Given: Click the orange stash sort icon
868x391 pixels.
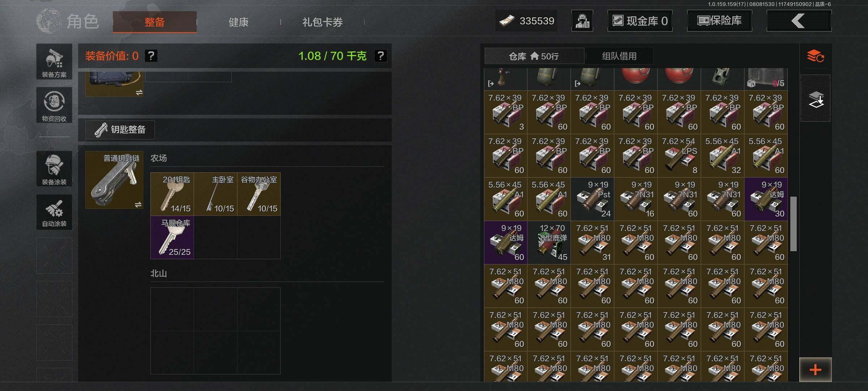Looking at the screenshot, I should pyautogui.click(x=815, y=56).
